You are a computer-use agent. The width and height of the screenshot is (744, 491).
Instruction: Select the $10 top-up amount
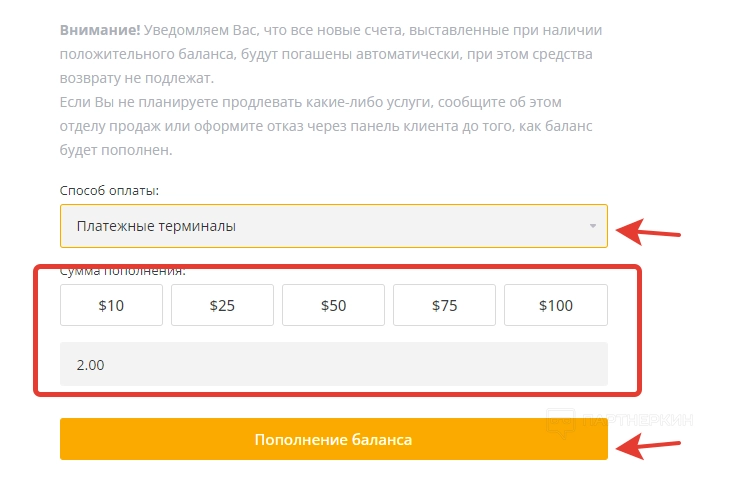click(x=111, y=306)
